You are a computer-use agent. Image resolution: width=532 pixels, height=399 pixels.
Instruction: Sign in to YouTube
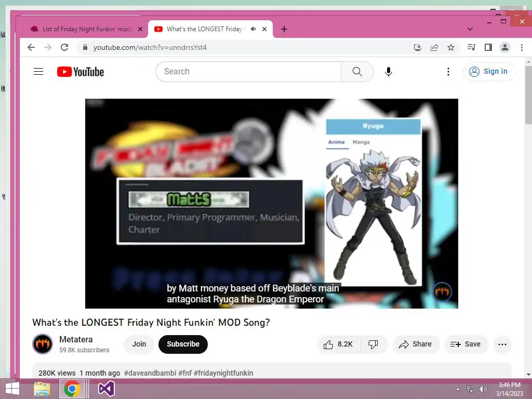(x=489, y=72)
